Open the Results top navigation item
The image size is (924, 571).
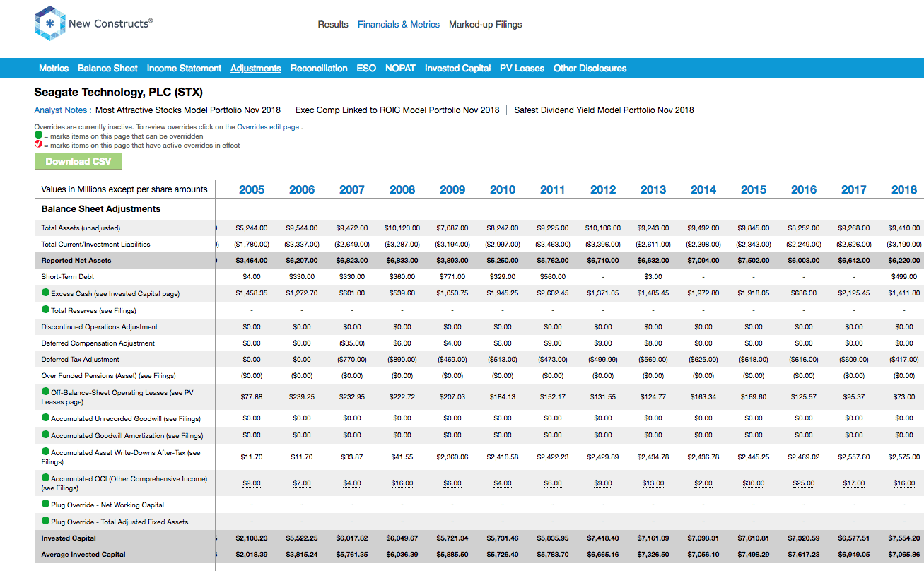[333, 24]
